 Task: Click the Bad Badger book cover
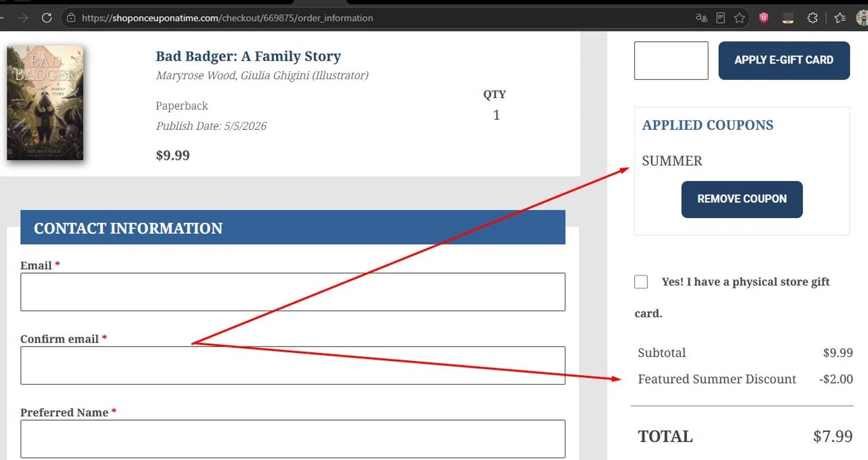(45, 102)
